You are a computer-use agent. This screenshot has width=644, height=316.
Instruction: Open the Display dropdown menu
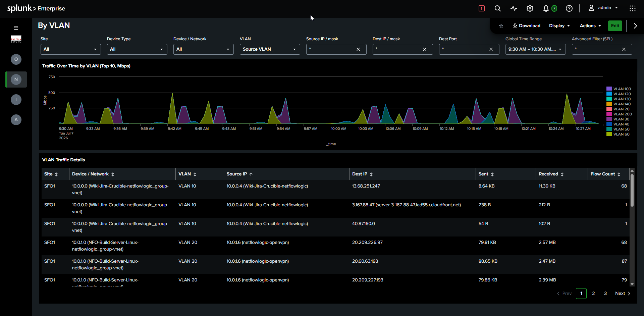pos(559,26)
